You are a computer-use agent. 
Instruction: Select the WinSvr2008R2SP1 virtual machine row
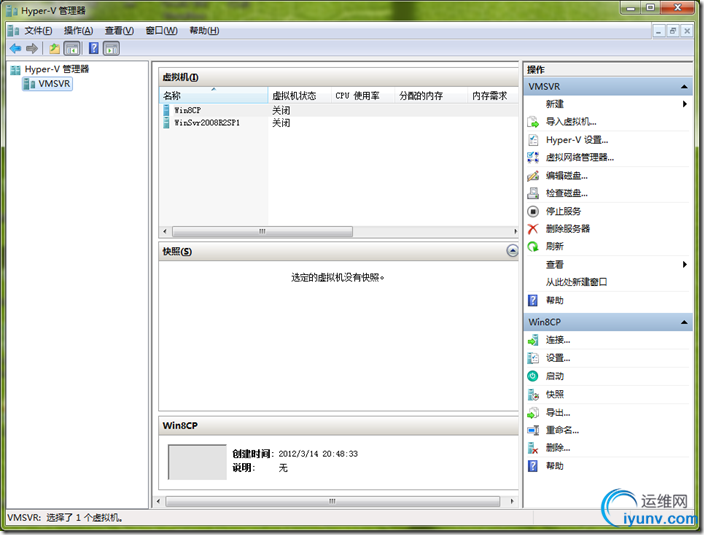(339, 123)
